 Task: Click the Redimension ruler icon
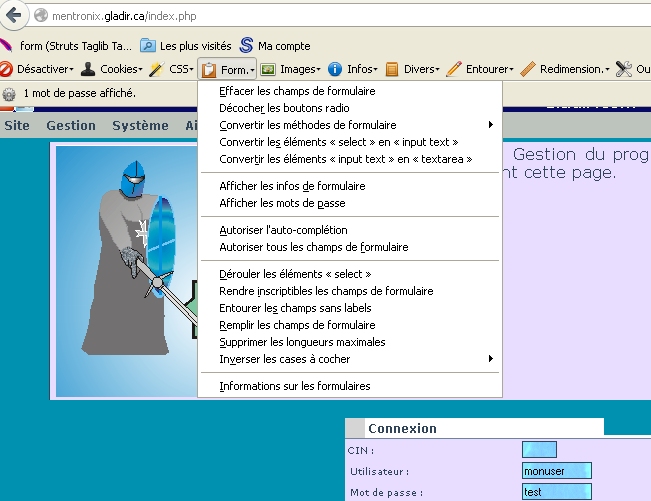(528, 69)
